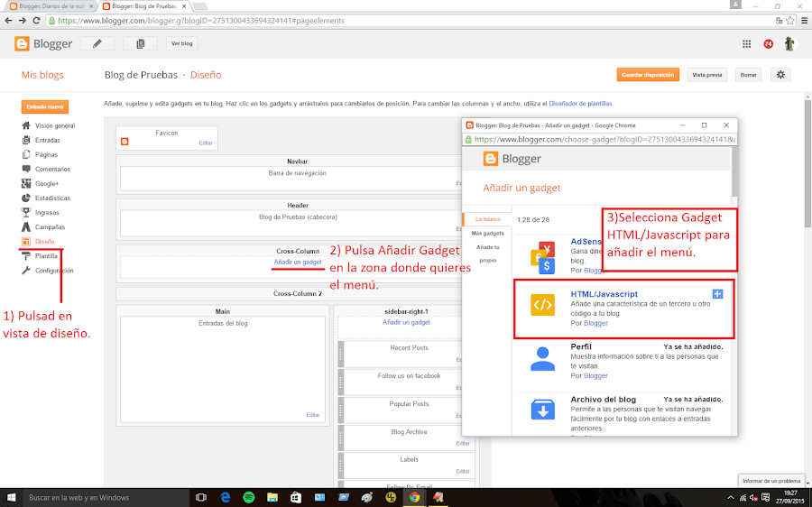Open the Chrome hamburger menu
The width and height of the screenshot is (812, 507).
click(x=804, y=21)
